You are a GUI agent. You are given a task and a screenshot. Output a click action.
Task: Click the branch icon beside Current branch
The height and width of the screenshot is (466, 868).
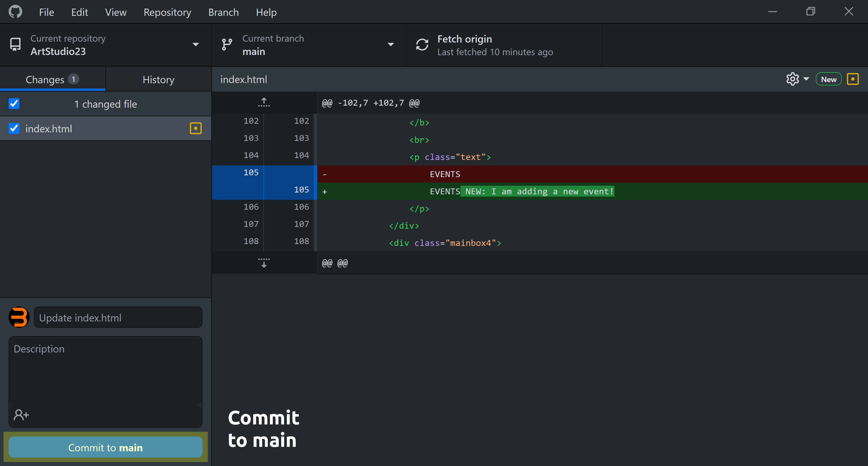tap(227, 45)
